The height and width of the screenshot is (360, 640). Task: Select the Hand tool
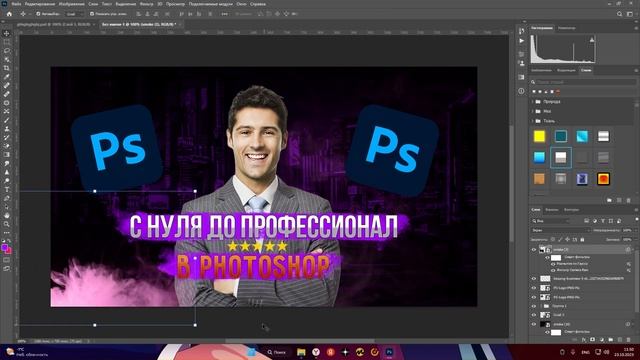[7, 215]
